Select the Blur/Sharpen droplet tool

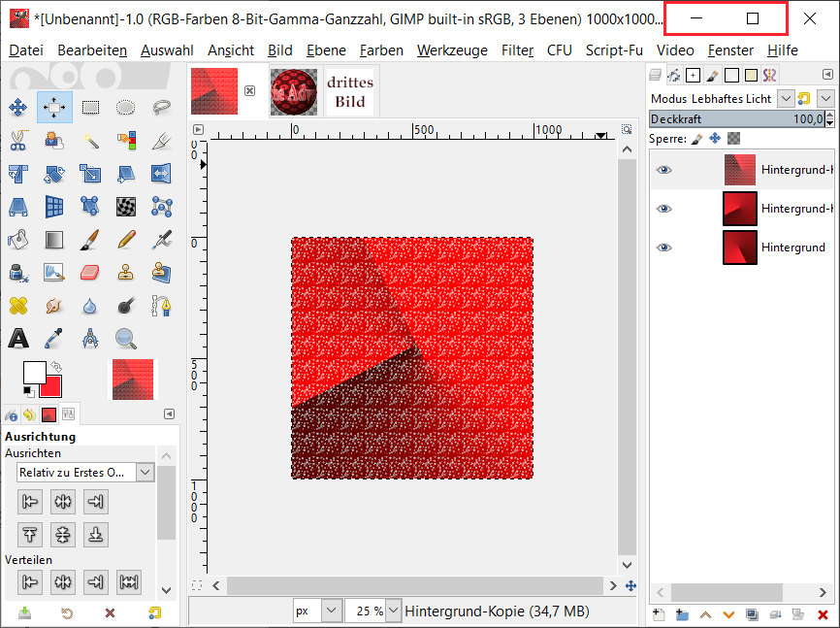click(90, 306)
